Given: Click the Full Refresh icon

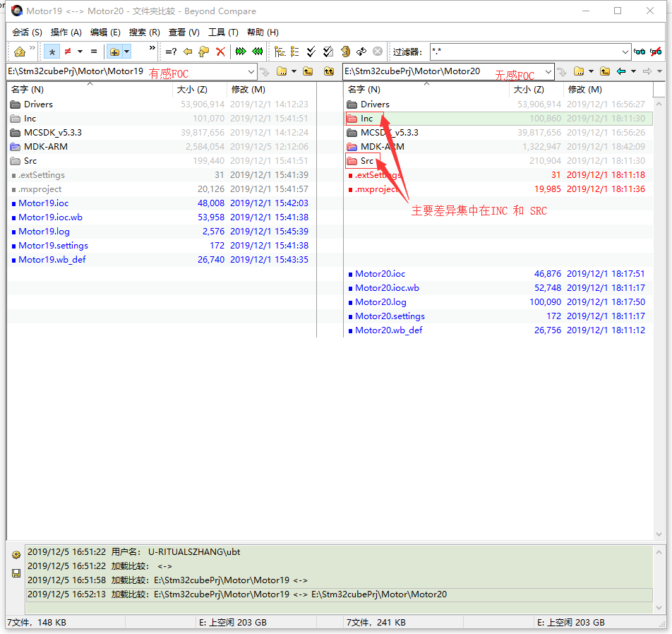Looking at the screenshot, I should click(345, 52).
